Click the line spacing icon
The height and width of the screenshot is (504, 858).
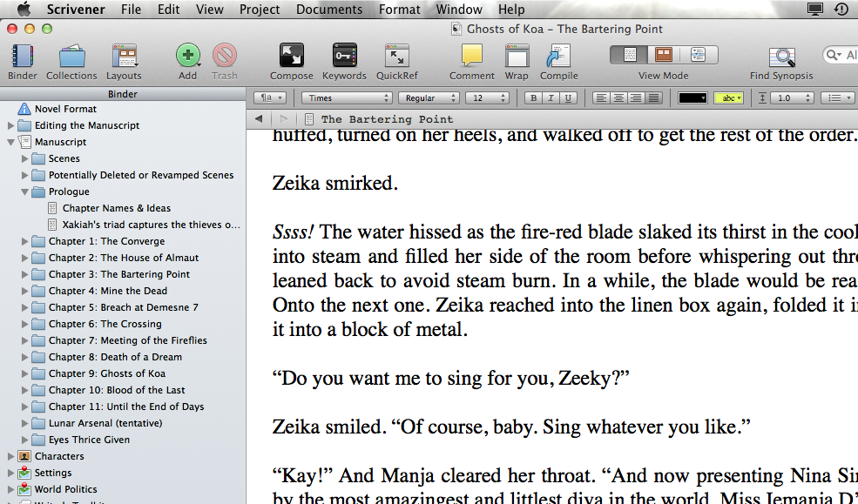762,97
